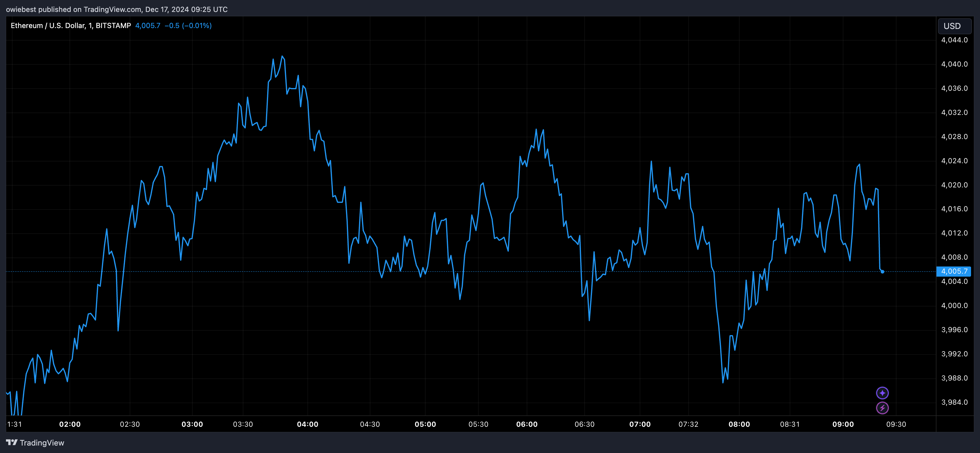Image resolution: width=980 pixels, height=453 pixels.
Task: Open the USD currency selector
Action: pos(955,26)
